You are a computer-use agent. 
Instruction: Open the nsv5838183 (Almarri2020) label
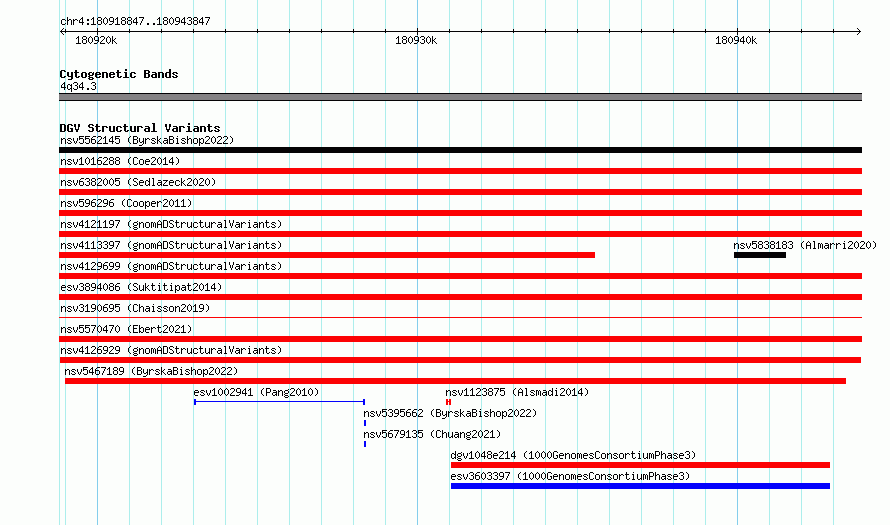805,245
